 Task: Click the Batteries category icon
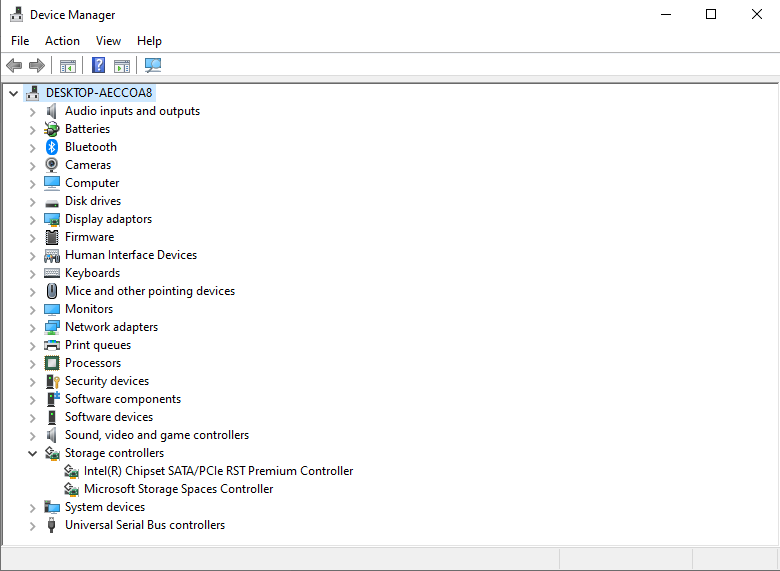[x=52, y=129]
